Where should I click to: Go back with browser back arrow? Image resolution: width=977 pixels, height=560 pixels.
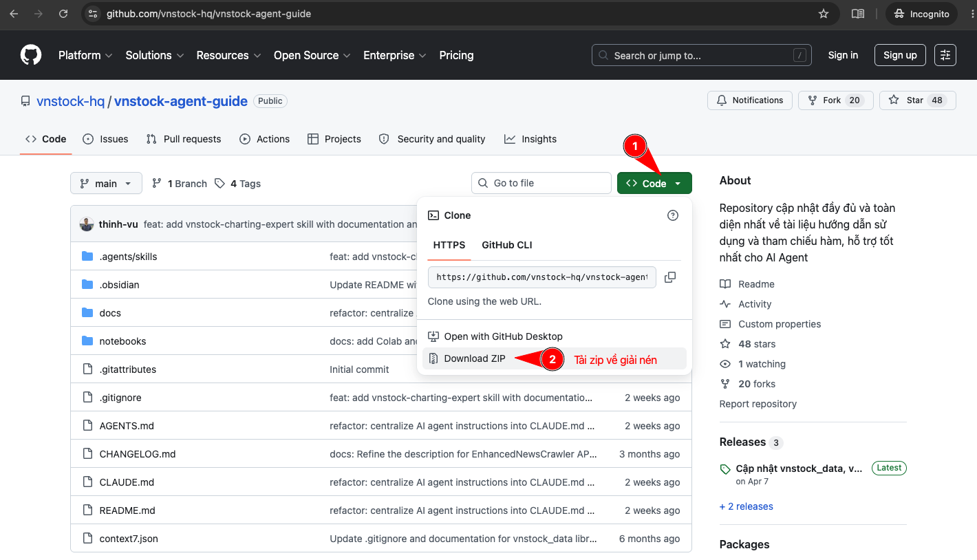coord(14,14)
